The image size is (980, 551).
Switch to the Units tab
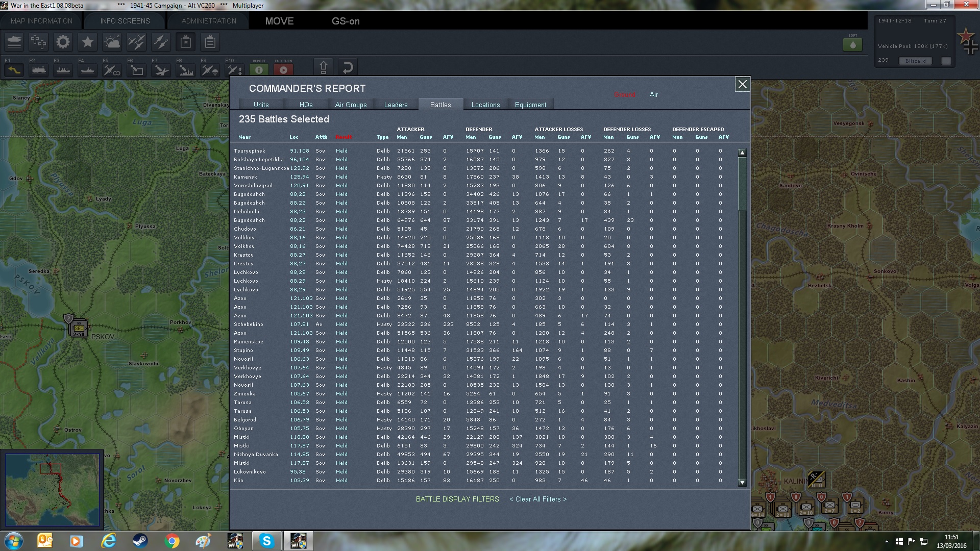(x=261, y=105)
